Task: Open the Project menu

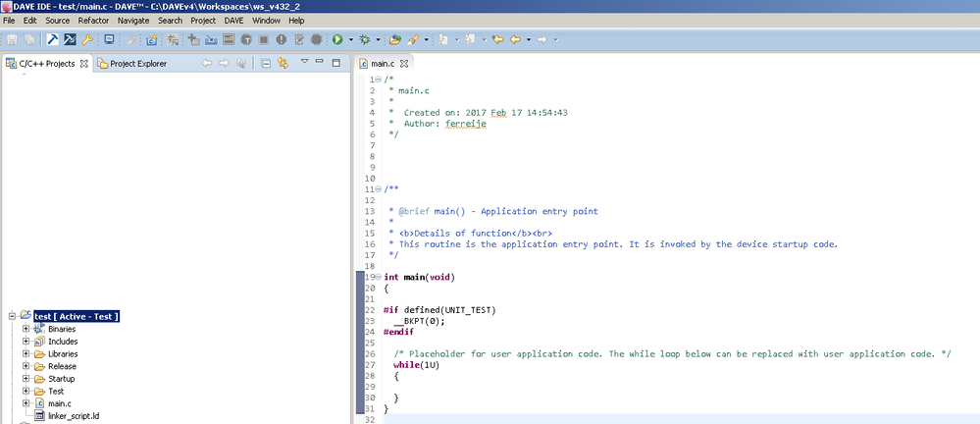Action: coord(203,20)
